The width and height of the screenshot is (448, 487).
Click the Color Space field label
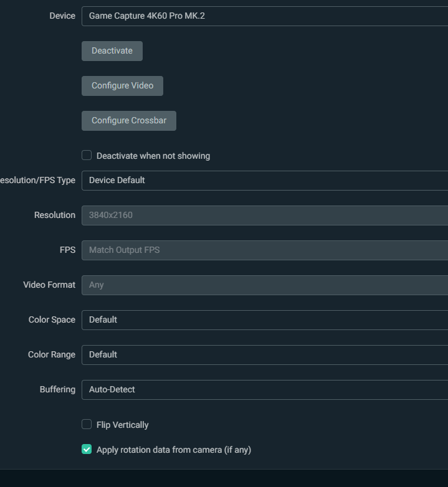pos(52,320)
